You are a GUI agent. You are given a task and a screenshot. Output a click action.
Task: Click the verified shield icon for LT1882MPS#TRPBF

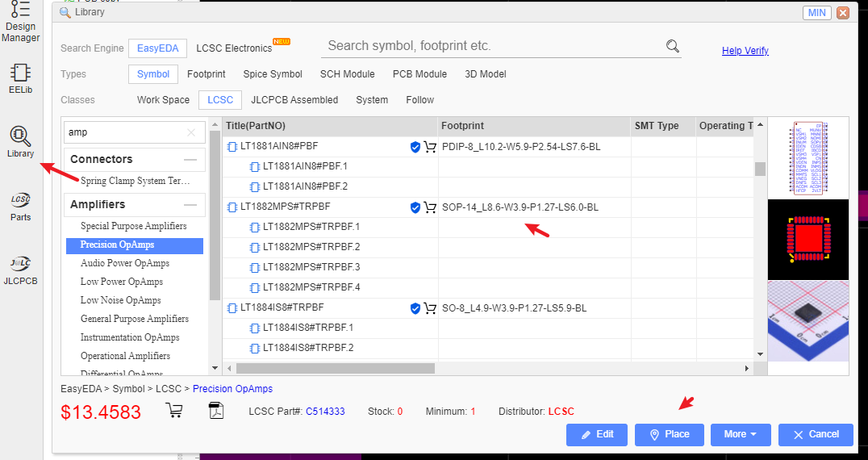(x=415, y=207)
